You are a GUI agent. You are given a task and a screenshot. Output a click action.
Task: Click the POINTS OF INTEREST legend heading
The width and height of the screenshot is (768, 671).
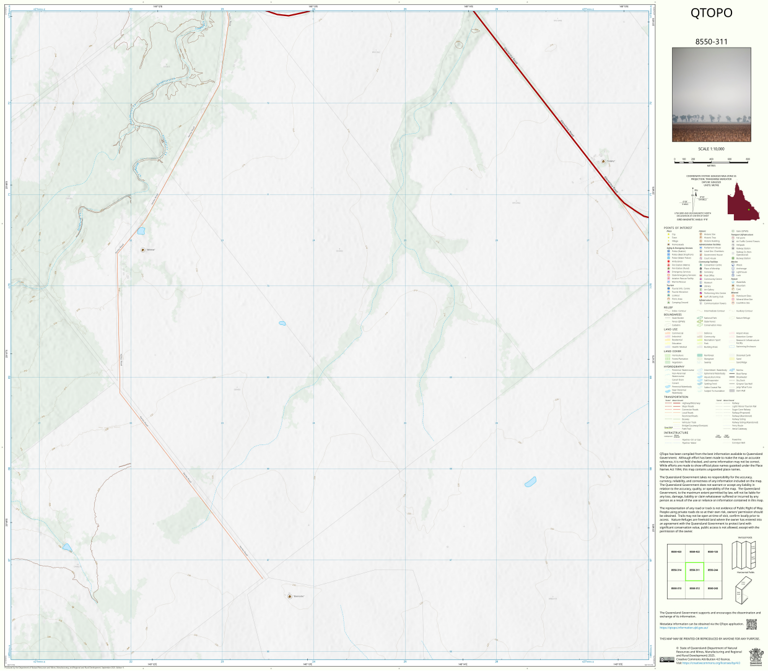[678, 228]
